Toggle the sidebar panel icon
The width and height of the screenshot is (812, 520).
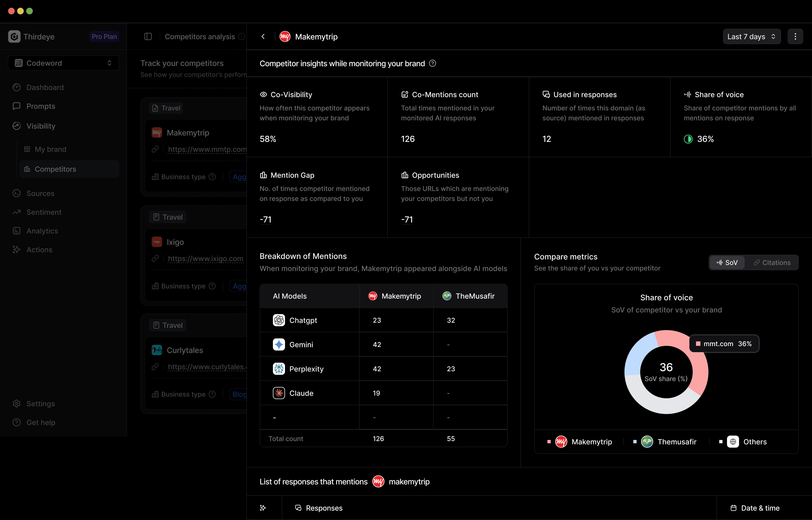point(148,36)
